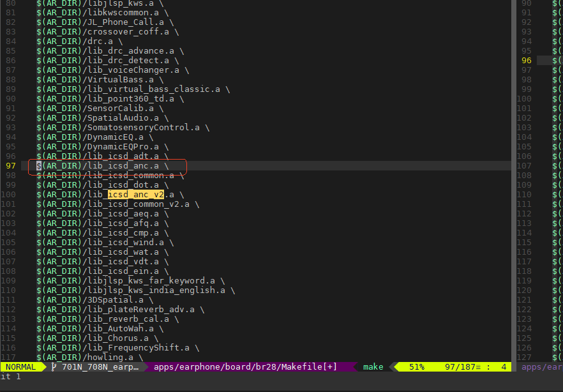Viewport: 563px width, 392px height.
Task: Click the 'make' filetype segment in statusline
Action: pos(373,367)
